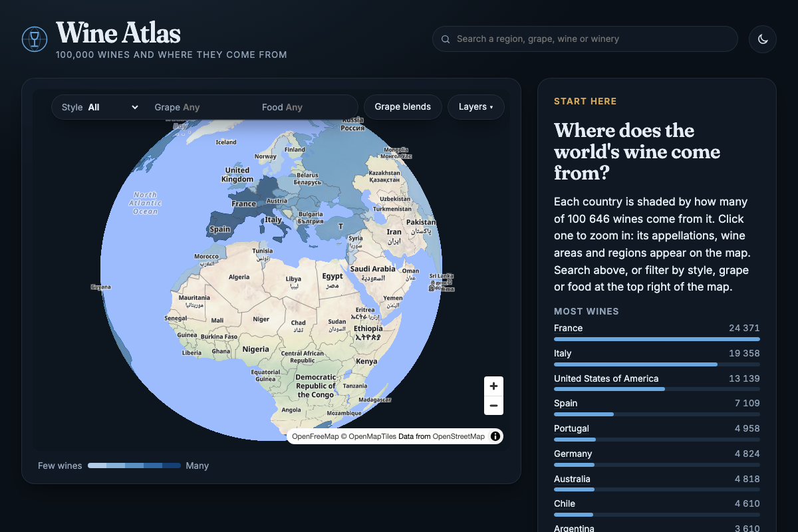Zoom out the map with minus button

point(493,406)
